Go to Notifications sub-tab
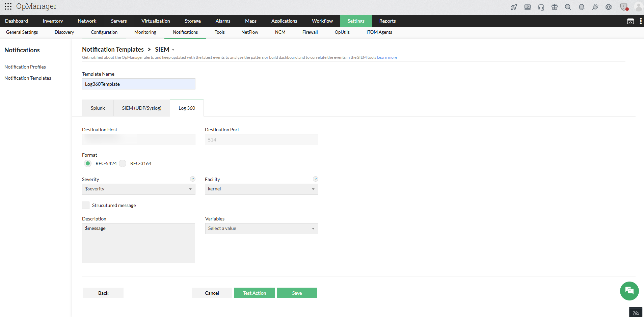This screenshot has height=317, width=644. (x=185, y=32)
